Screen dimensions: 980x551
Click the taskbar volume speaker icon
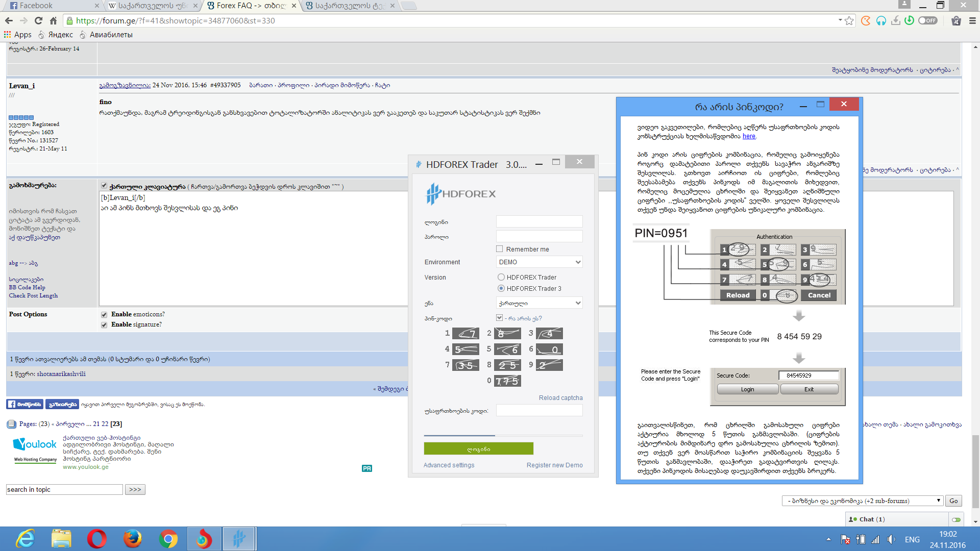891,539
